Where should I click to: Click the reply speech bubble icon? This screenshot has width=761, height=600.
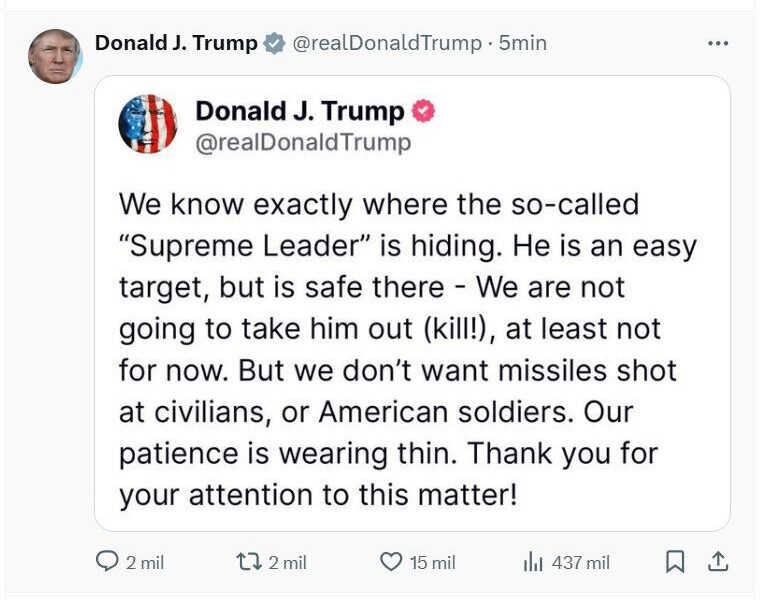click(x=107, y=563)
